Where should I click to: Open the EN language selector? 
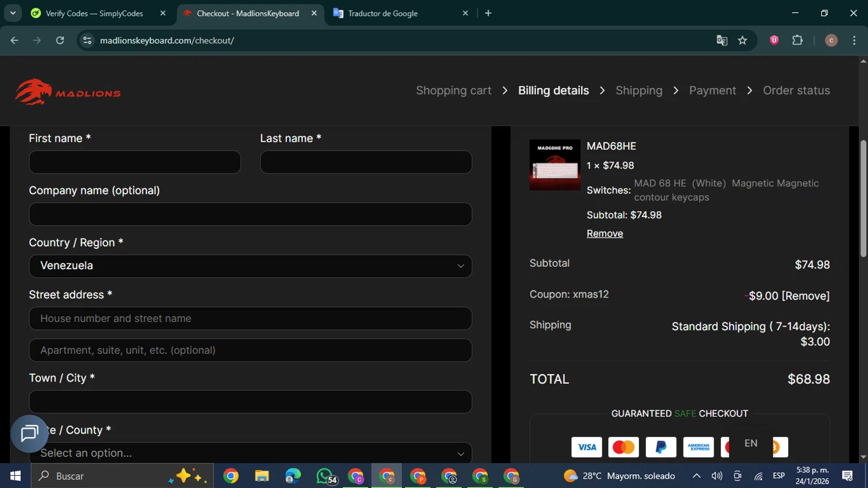(751, 443)
